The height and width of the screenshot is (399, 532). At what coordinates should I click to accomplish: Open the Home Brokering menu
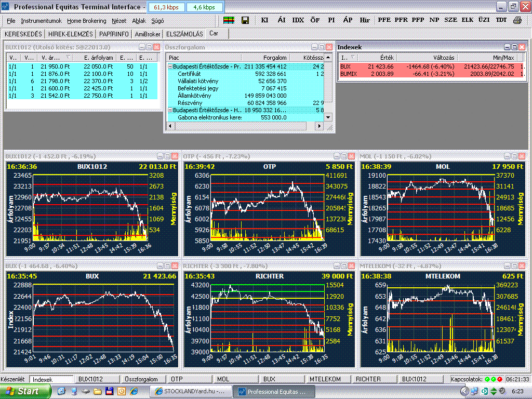tap(87, 21)
